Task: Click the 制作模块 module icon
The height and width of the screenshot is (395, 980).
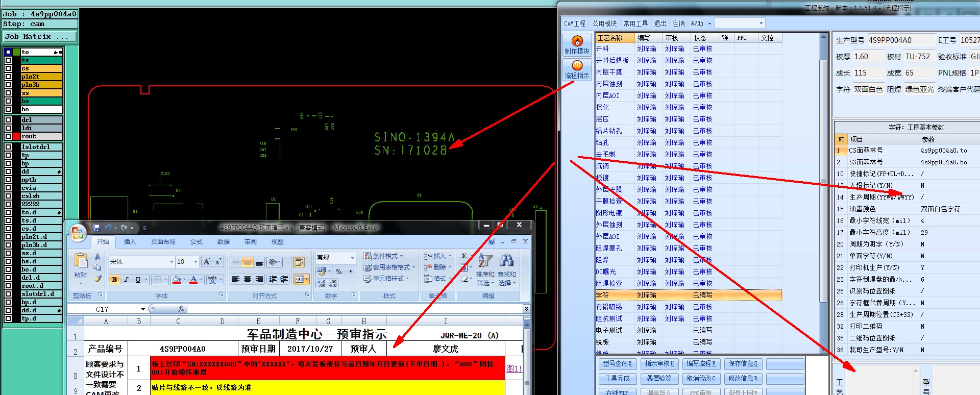Action: 577,45
